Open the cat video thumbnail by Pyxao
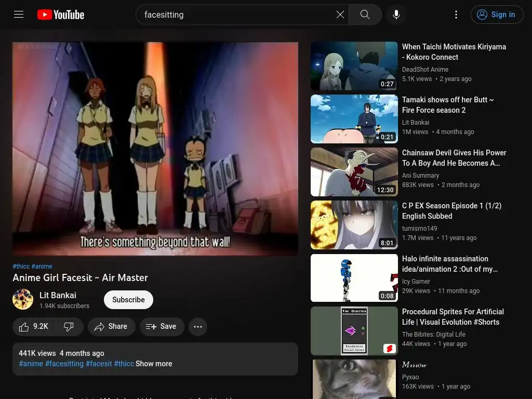The height and width of the screenshot is (399, 532). [x=354, y=379]
